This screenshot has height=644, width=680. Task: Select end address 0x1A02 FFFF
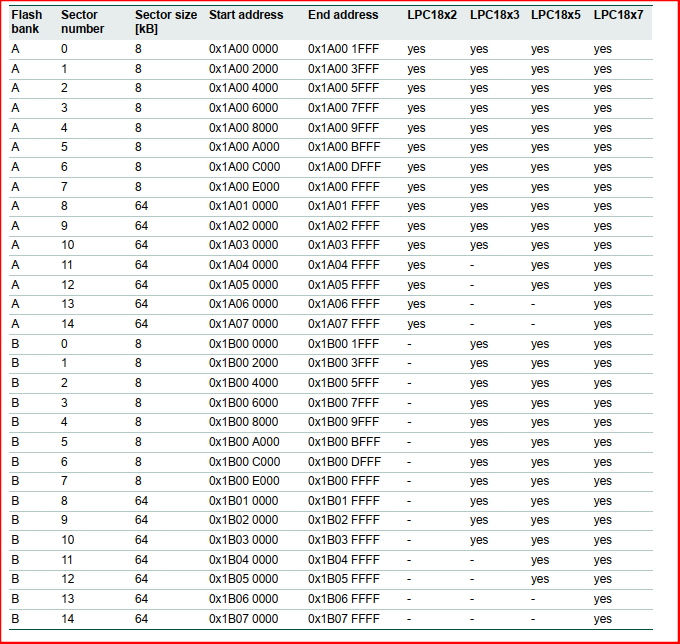point(344,226)
